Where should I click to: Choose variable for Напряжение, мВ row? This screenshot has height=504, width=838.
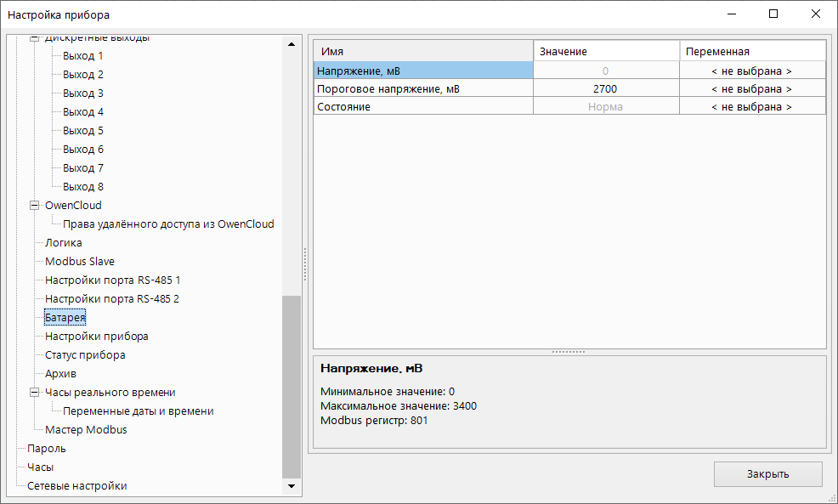[x=751, y=71]
